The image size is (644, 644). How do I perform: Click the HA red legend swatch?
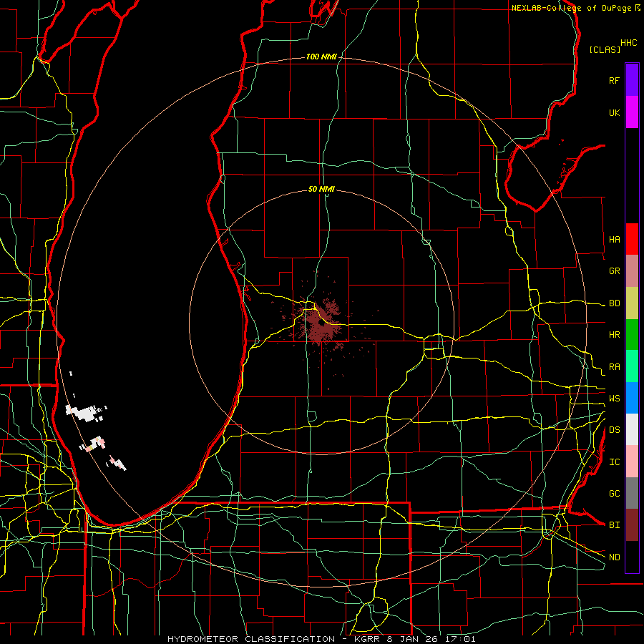632,239
